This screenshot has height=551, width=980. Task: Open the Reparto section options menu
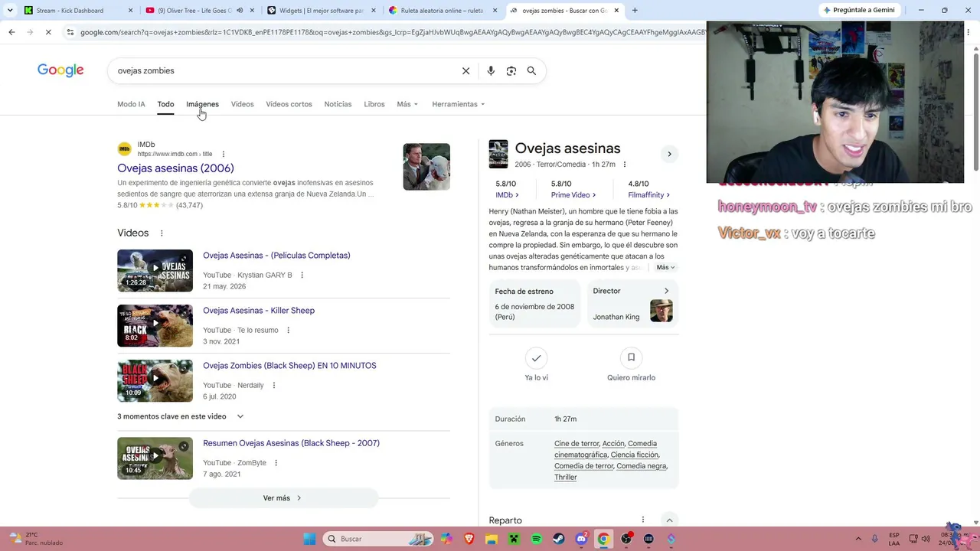pos(643,520)
